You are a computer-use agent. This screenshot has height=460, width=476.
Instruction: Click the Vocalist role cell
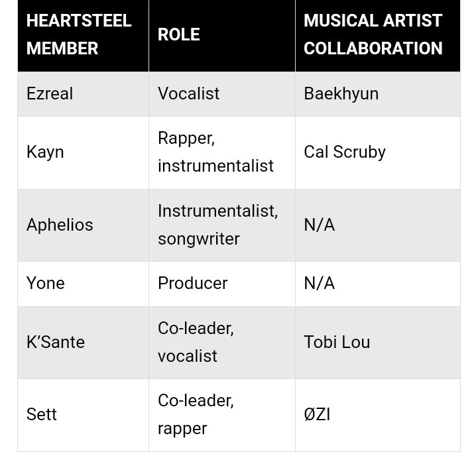(188, 93)
